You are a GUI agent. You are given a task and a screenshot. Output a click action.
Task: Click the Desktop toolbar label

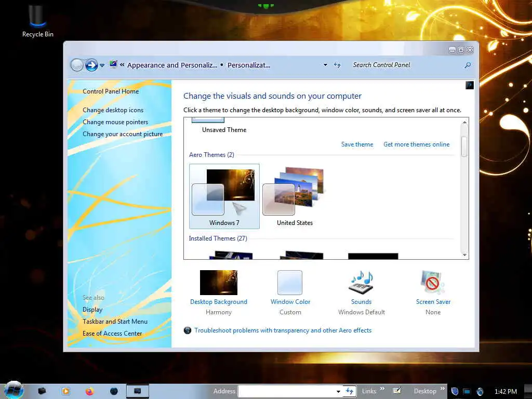click(x=425, y=391)
